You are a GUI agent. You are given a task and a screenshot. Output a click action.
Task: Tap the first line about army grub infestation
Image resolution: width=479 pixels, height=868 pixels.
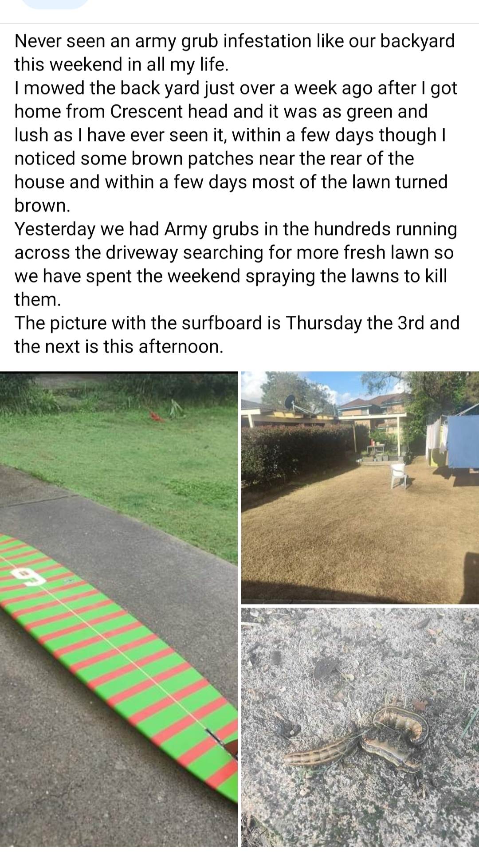(235, 41)
